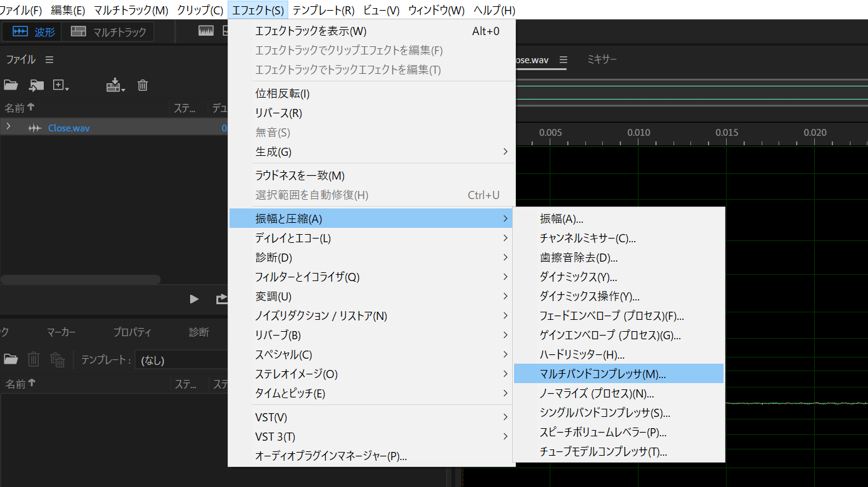Switch to the ミキサー tab
This screenshot has width=868, height=487.
click(602, 59)
